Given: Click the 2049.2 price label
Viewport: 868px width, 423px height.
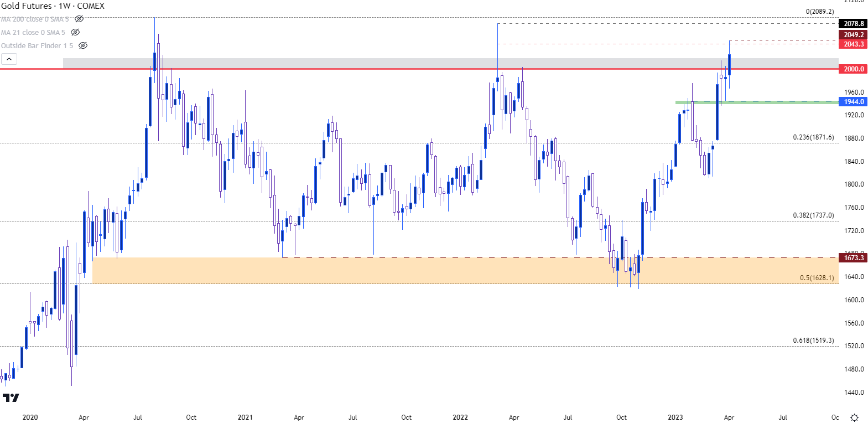Looking at the screenshot, I should [x=854, y=34].
